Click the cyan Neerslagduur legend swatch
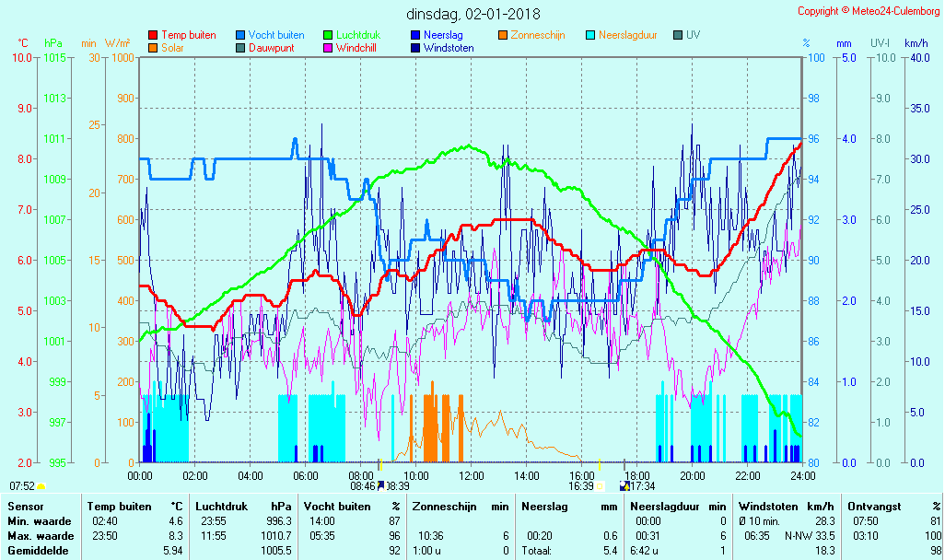The width and height of the screenshot is (945, 560). point(590,35)
